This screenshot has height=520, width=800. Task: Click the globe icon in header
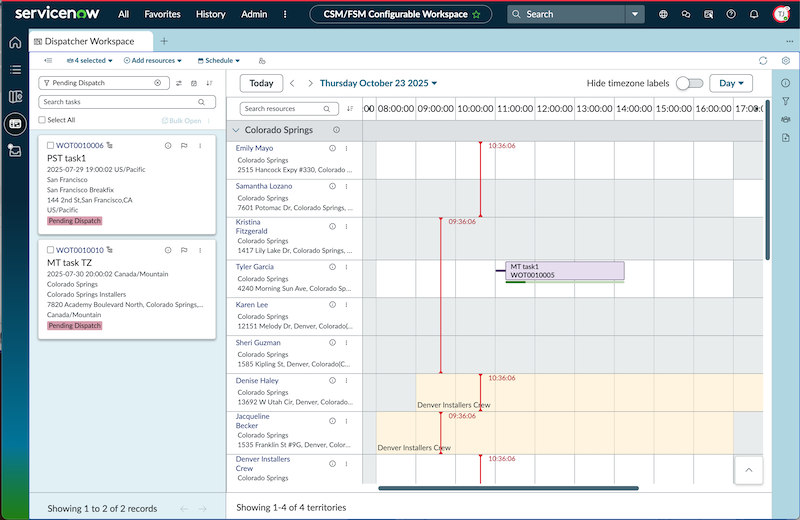pyautogui.click(x=663, y=14)
